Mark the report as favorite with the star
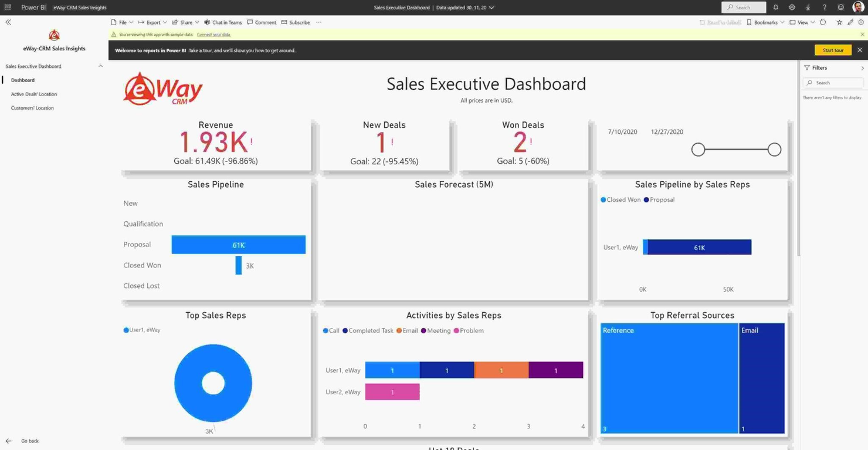Image resolution: width=868 pixels, height=450 pixels. coord(839,22)
